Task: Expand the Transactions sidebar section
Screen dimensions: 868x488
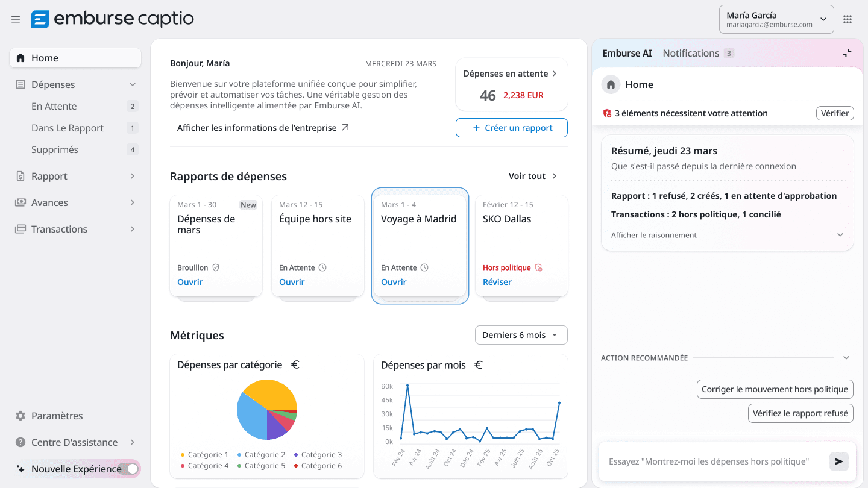Action: click(x=133, y=229)
